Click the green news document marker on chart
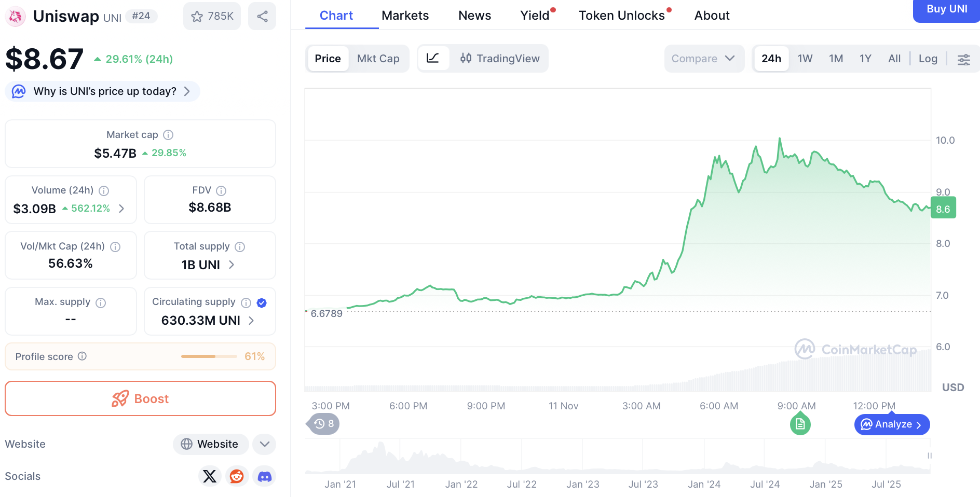The width and height of the screenshot is (980, 497). tap(800, 424)
